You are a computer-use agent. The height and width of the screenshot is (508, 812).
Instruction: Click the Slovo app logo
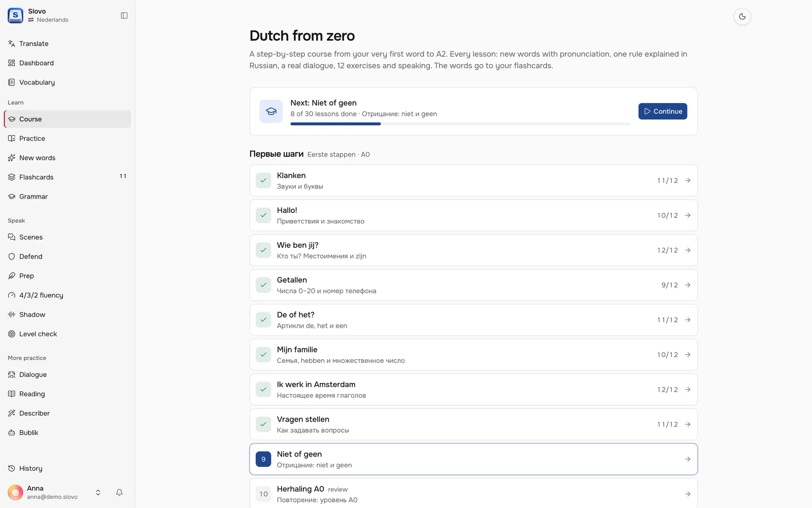[x=15, y=15]
